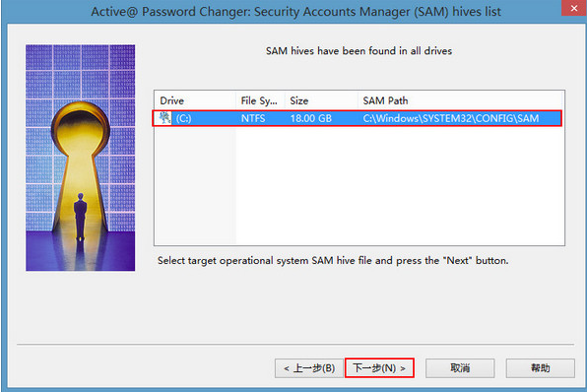Screen dimensions: 587x392
Task: Open help with 帮助 button
Action: [x=540, y=368]
